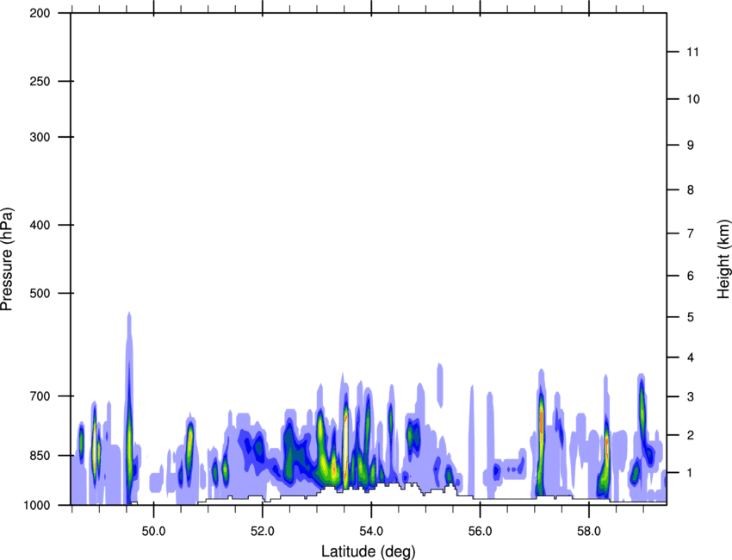The width and height of the screenshot is (732, 560).
Task: Pick the 11 km height label
Action: click(x=693, y=52)
